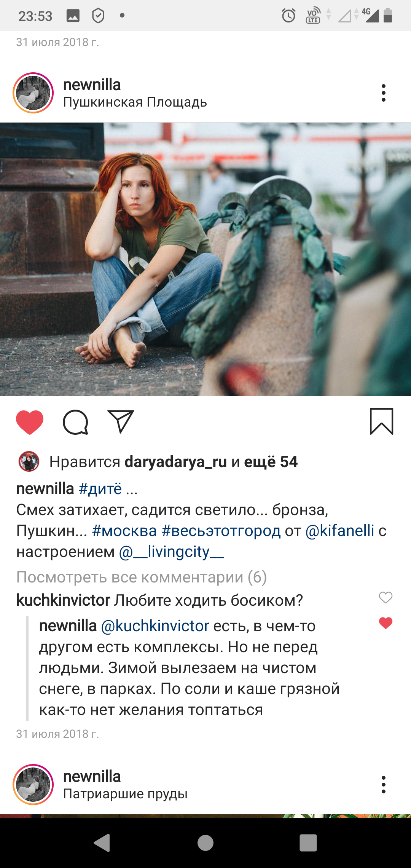Open Пушкинская Площадь location link
The image size is (411, 868).
(x=135, y=102)
